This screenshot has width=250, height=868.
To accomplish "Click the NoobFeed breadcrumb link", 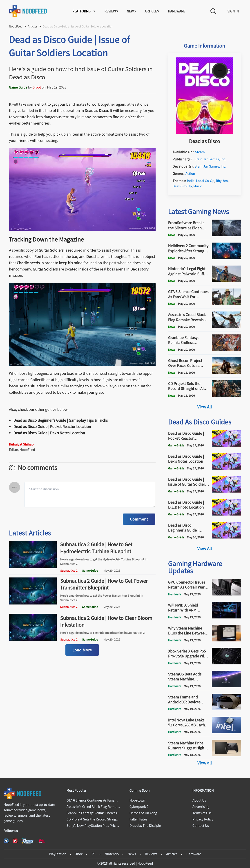I will [16, 26].
